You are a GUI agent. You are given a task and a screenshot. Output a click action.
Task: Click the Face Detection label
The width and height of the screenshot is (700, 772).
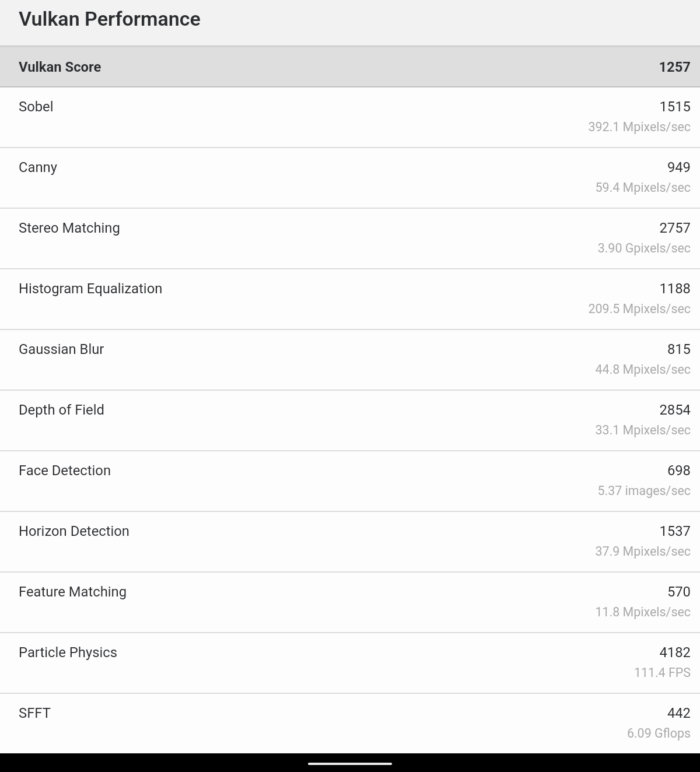point(65,471)
